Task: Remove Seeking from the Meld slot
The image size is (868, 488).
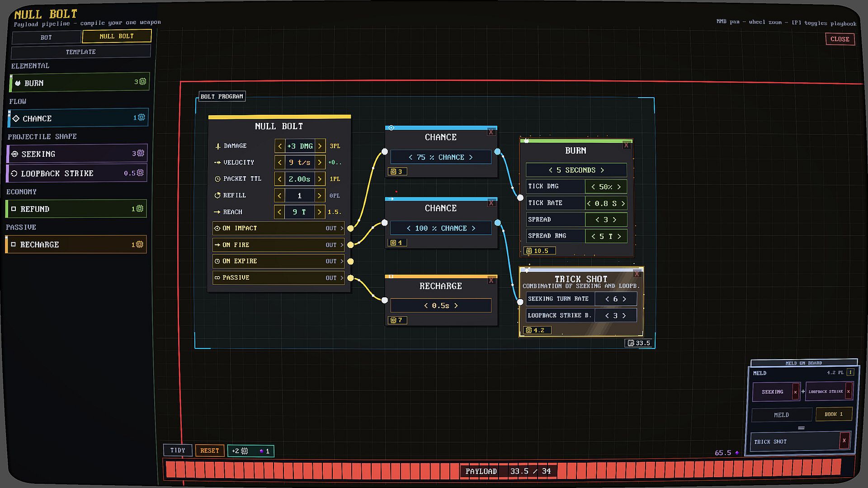Action: (795, 392)
